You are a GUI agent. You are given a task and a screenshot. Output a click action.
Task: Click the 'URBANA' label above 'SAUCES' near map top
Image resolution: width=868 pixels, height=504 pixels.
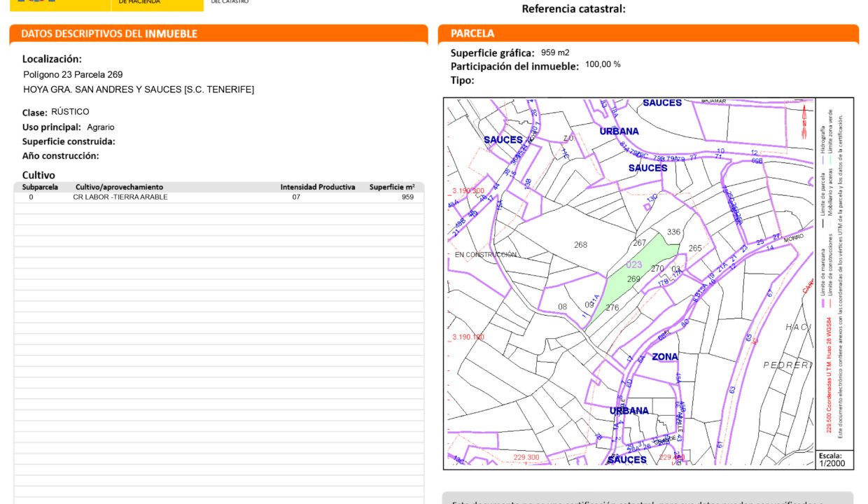tap(619, 132)
